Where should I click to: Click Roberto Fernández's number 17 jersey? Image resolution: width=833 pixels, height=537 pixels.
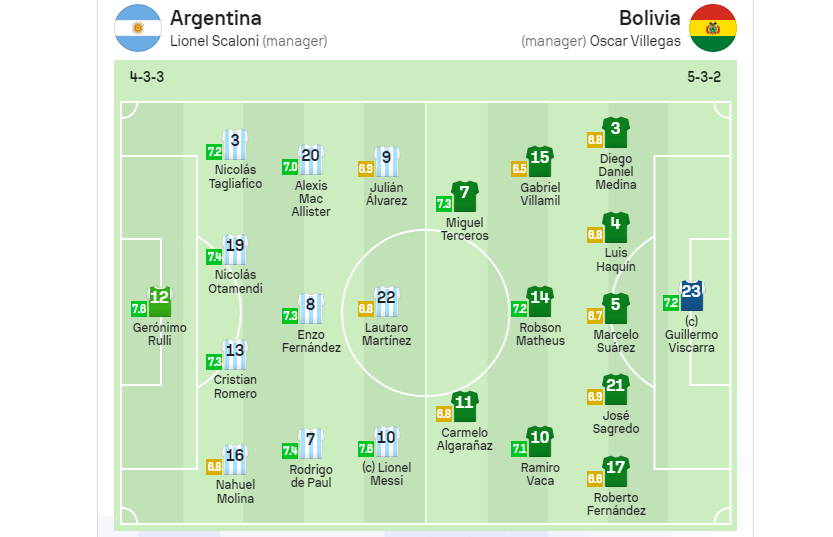coord(616,472)
